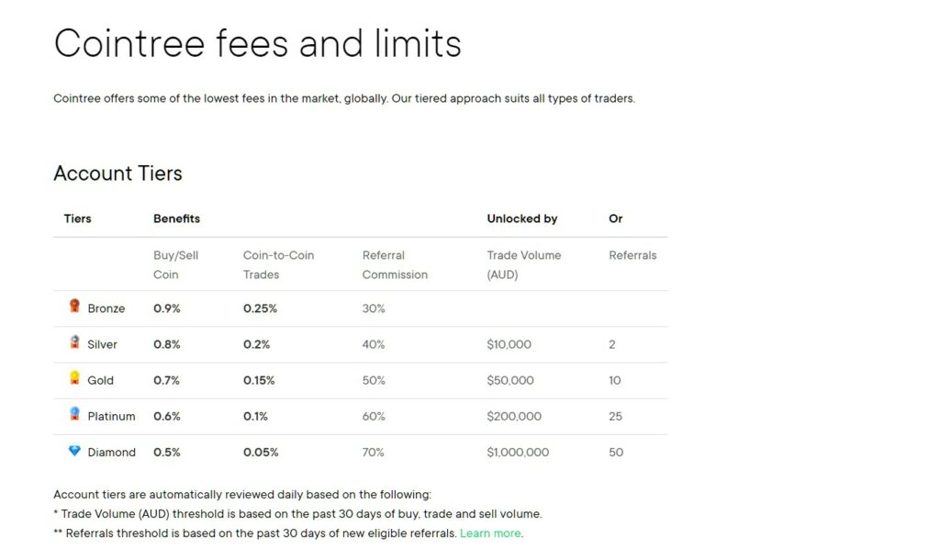Screen dimensions: 940x560
Task: Click the Platinum medal icon
Action: (74, 414)
